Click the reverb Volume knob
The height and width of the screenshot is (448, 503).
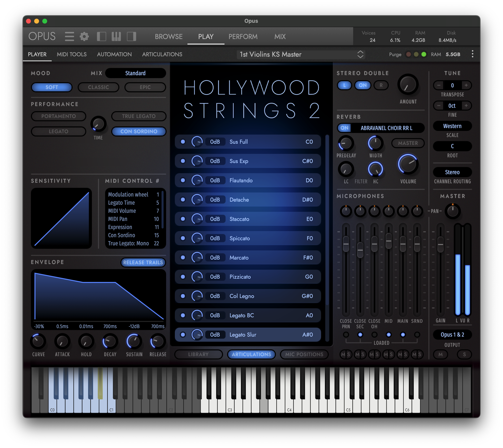pos(408,164)
